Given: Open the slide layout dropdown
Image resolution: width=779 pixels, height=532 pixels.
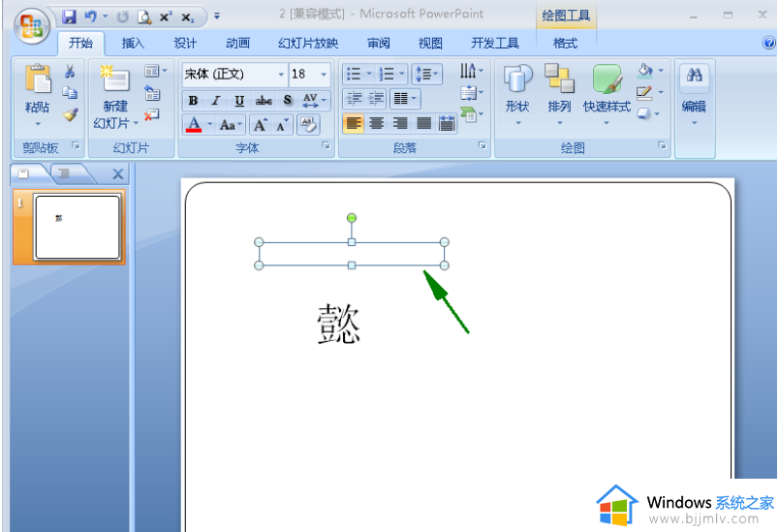Looking at the screenshot, I should pos(155,71).
